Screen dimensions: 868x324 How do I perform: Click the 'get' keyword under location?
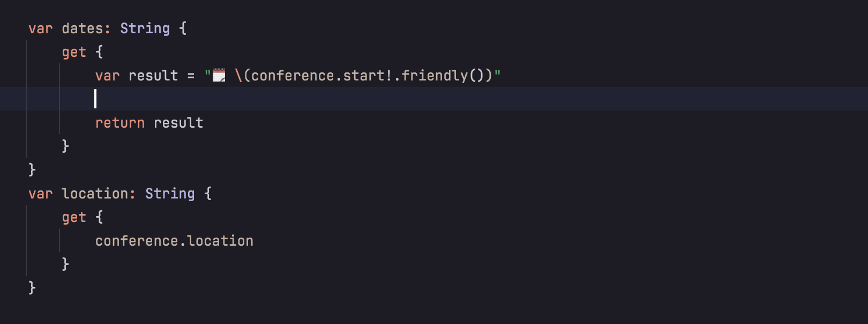coord(74,217)
